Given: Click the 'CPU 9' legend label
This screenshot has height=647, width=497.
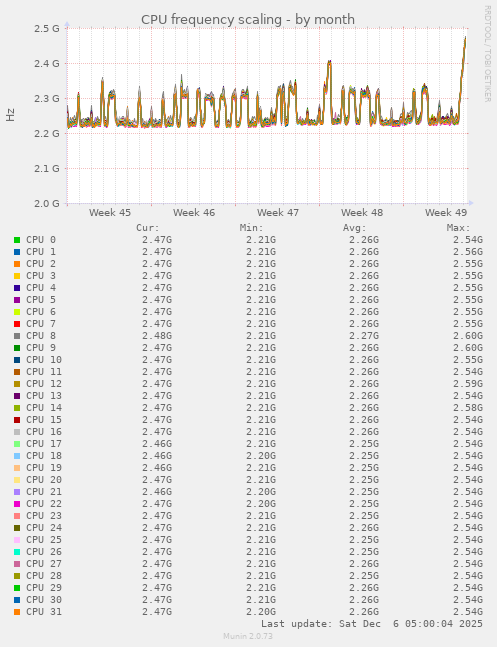Looking at the screenshot, I should [41, 348].
